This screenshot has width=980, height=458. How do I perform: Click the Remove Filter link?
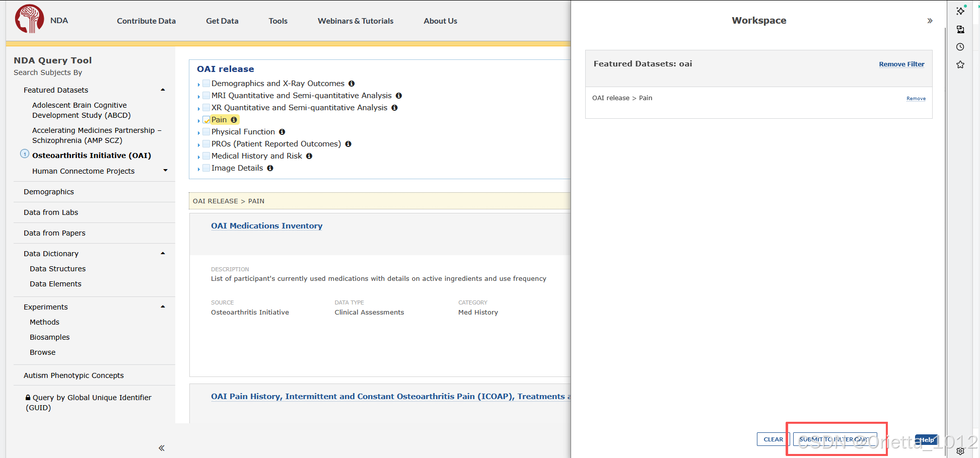point(901,64)
